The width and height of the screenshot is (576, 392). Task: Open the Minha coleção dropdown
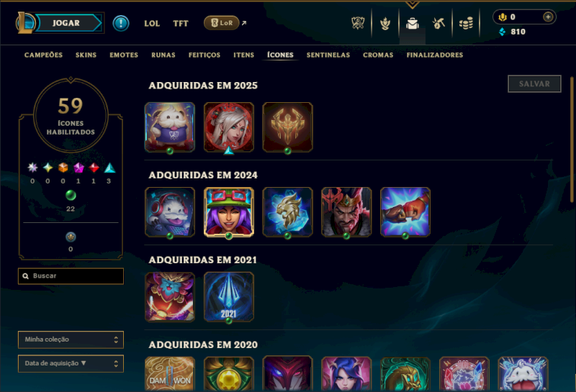tap(71, 339)
